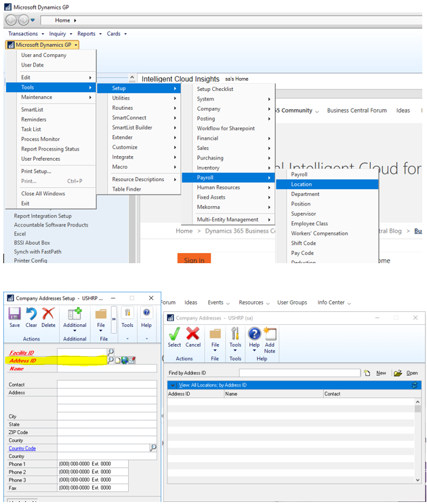Open the Cards dropdown menu
This screenshot has height=504, width=427.
[117, 34]
